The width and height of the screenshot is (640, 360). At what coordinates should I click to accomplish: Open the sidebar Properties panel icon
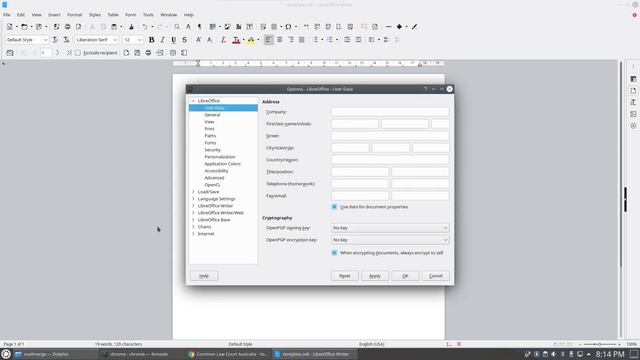click(x=633, y=79)
